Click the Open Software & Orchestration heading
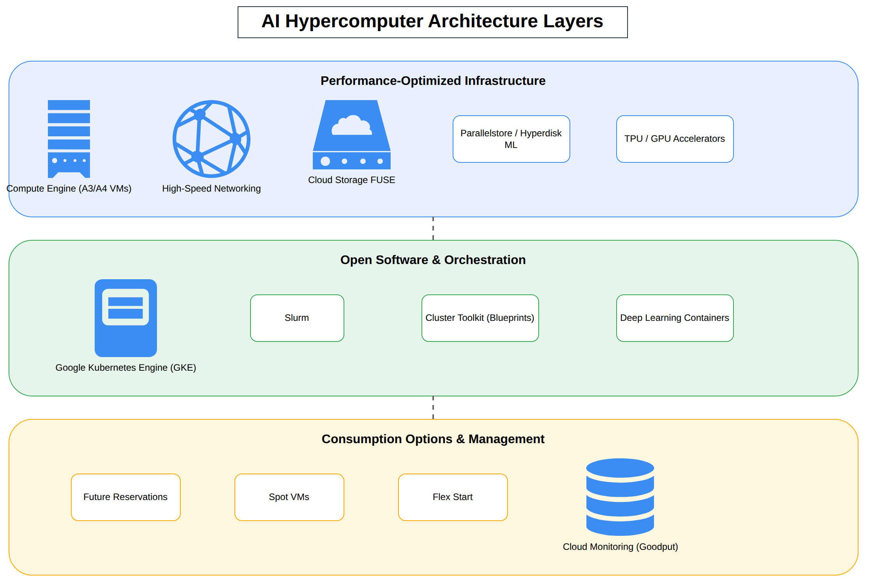This screenshot has width=871, height=588. coord(433,260)
